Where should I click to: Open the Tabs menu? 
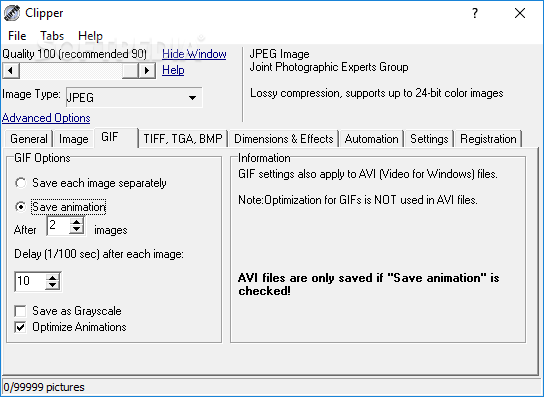pyautogui.click(x=52, y=36)
